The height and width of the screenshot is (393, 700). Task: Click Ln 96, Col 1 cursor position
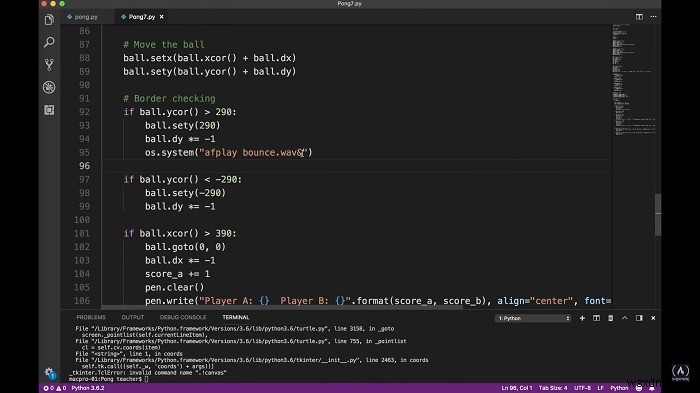click(x=517, y=388)
